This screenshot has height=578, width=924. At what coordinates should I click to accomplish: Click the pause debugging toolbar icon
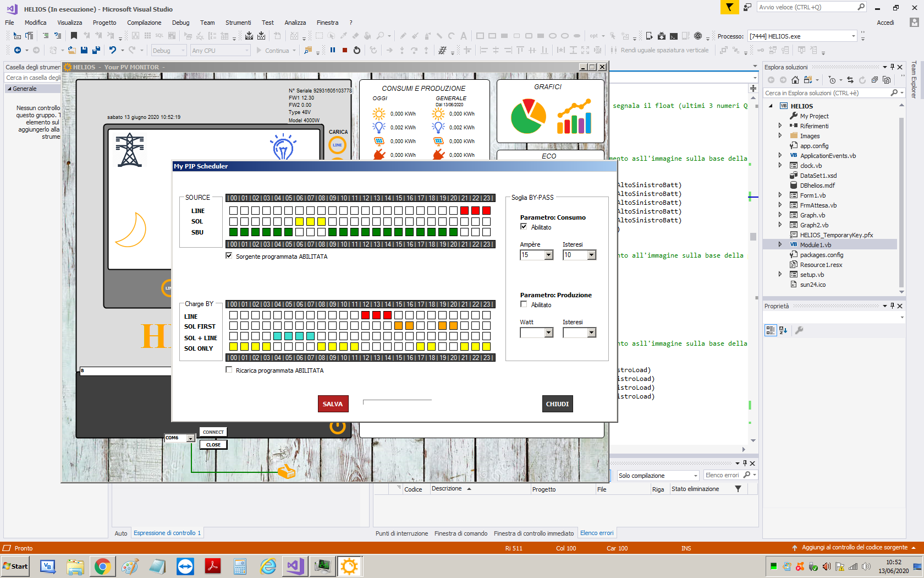pos(333,50)
